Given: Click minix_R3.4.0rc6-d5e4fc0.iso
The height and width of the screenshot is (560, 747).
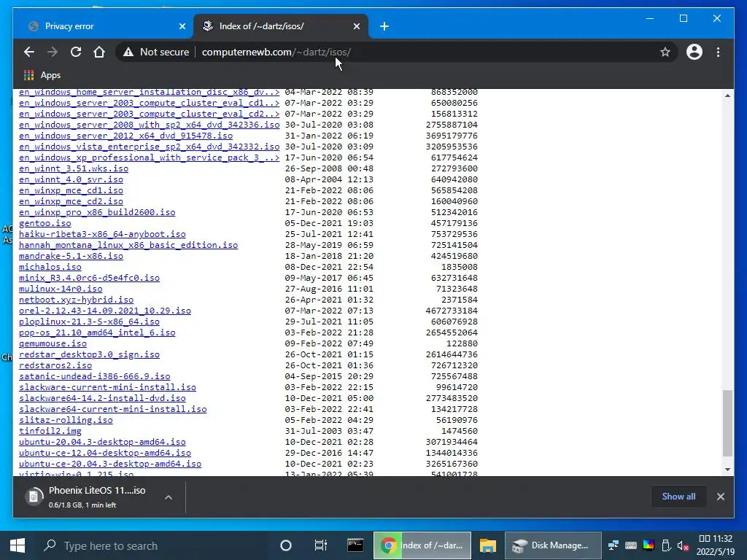Looking at the screenshot, I should 89,278.
